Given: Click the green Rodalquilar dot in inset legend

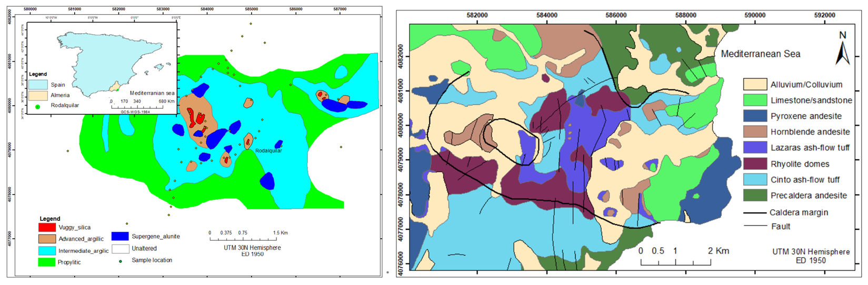Looking at the screenshot, I should 37,106.
